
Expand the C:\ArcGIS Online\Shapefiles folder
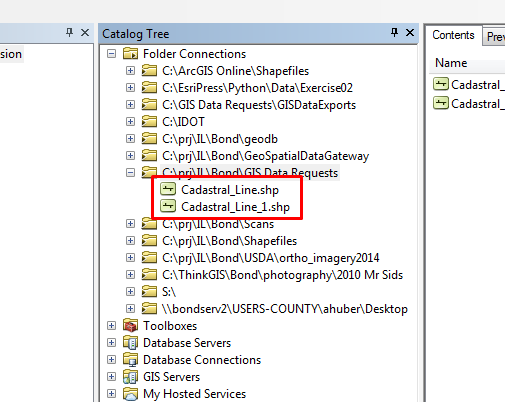coord(130,71)
